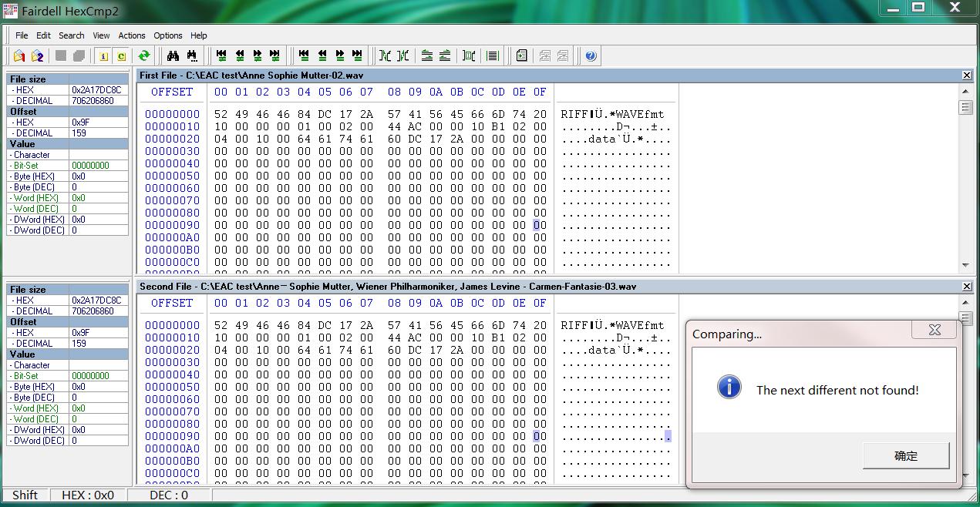Click the 确定 button in dialog
This screenshot has height=507, width=980.
click(905, 455)
